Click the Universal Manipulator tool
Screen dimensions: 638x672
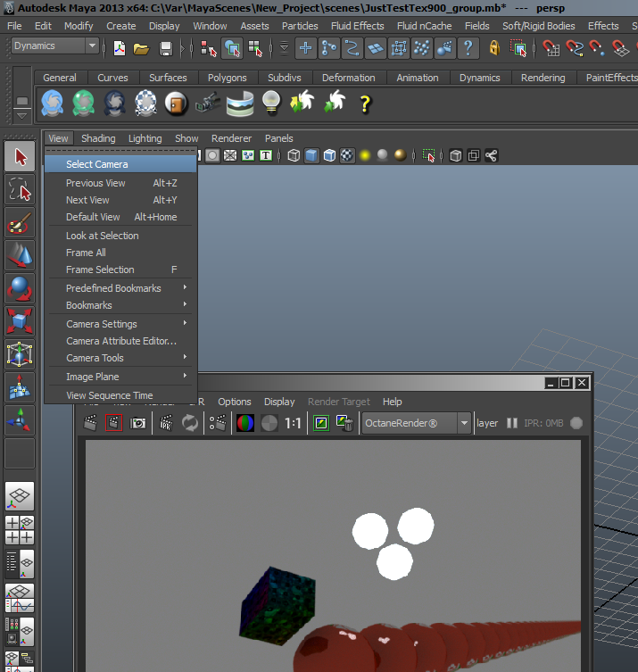pos(20,354)
